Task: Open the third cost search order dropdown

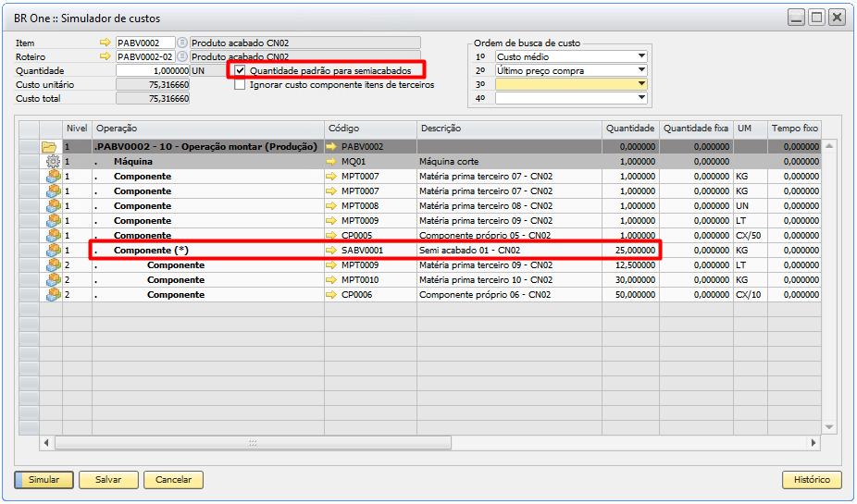Action: tap(641, 84)
